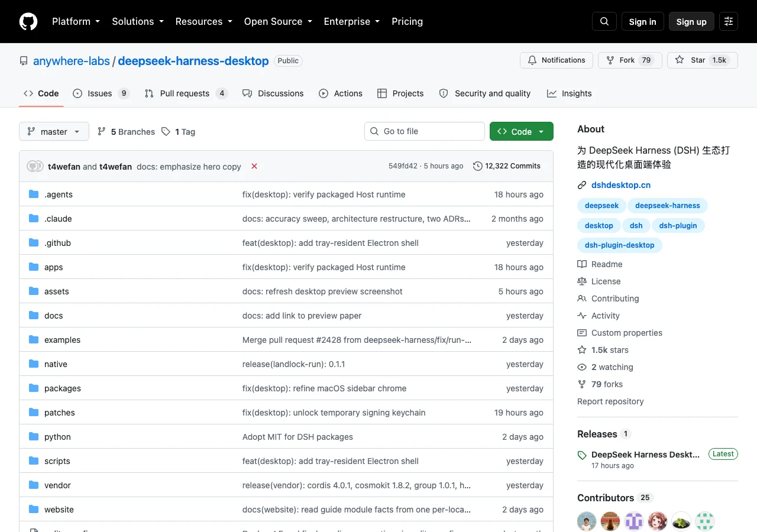The width and height of the screenshot is (757, 532).
Task: Open the search magnifier in the header
Action: pyautogui.click(x=604, y=21)
